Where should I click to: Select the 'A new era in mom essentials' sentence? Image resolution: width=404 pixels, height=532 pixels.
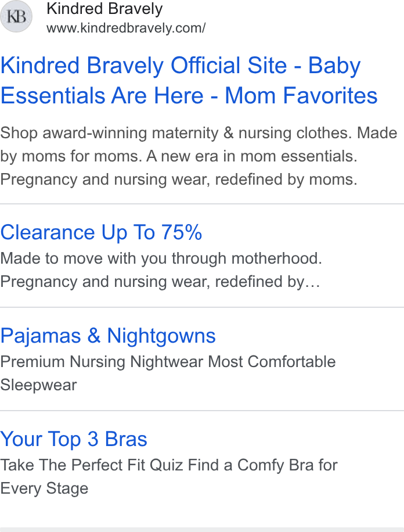coord(252,156)
